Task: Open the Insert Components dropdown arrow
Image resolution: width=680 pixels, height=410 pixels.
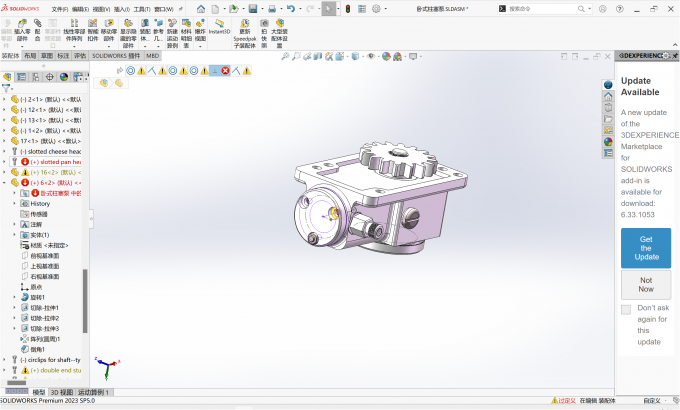Action: tap(22, 46)
